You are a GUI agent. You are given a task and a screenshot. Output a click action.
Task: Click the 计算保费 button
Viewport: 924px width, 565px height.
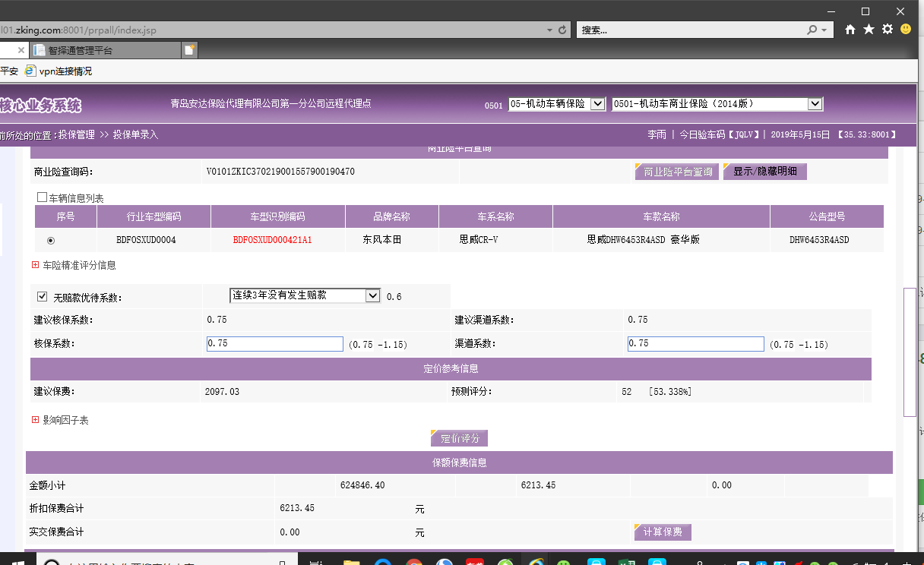tap(663, 532)
